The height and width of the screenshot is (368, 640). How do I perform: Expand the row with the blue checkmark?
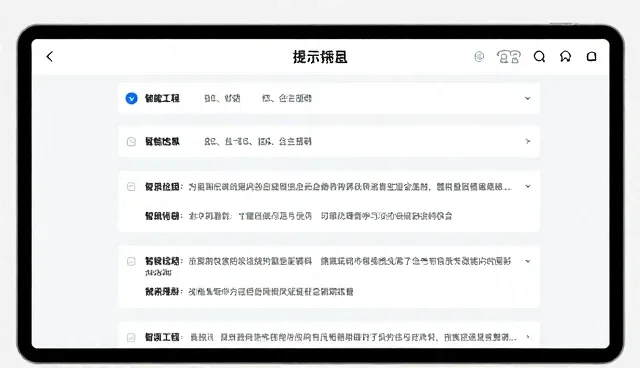[x=528, y=98]
